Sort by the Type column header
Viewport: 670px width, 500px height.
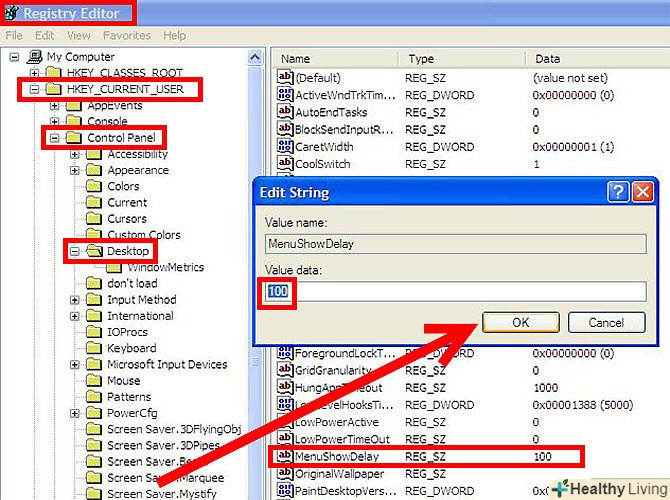tap(462, 59)
